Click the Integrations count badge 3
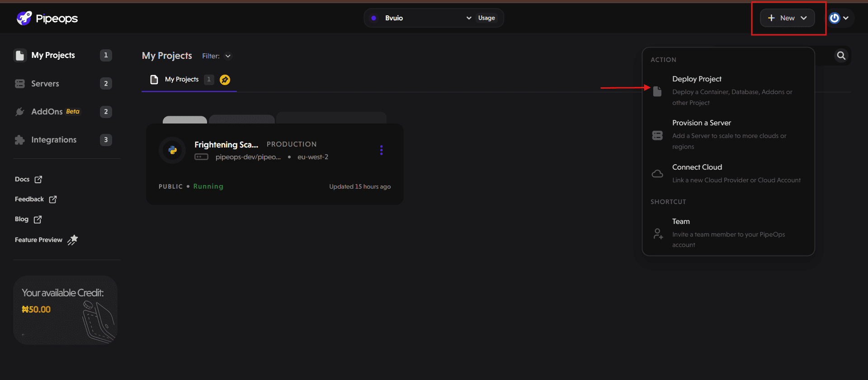The height and width of the screenshot is (380, 868). tap(106, 140)
